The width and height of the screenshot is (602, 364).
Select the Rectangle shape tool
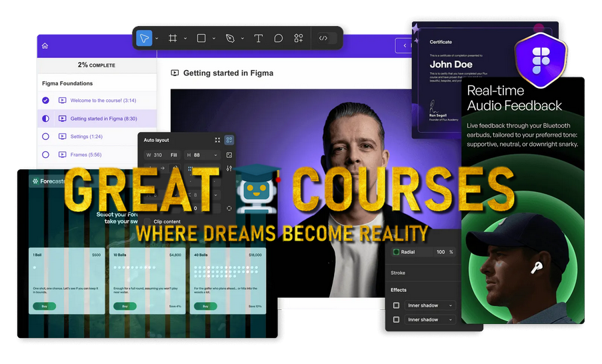[201, 38]
